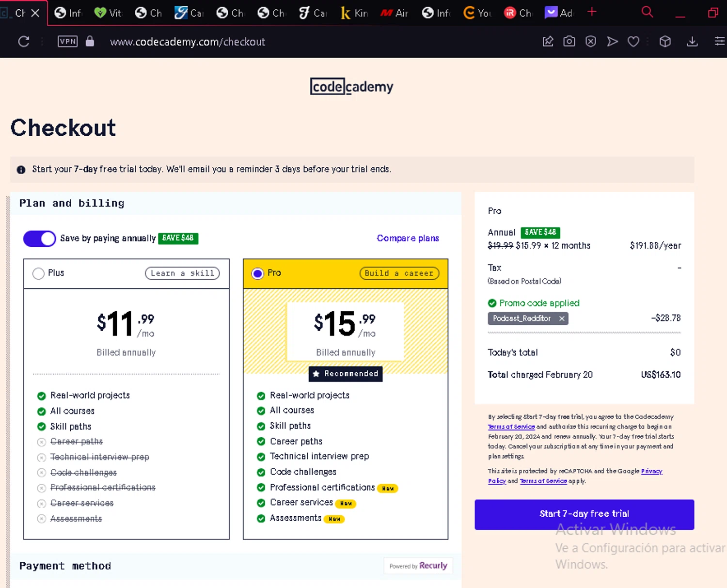Click the Payment method heading

point(65,566)
